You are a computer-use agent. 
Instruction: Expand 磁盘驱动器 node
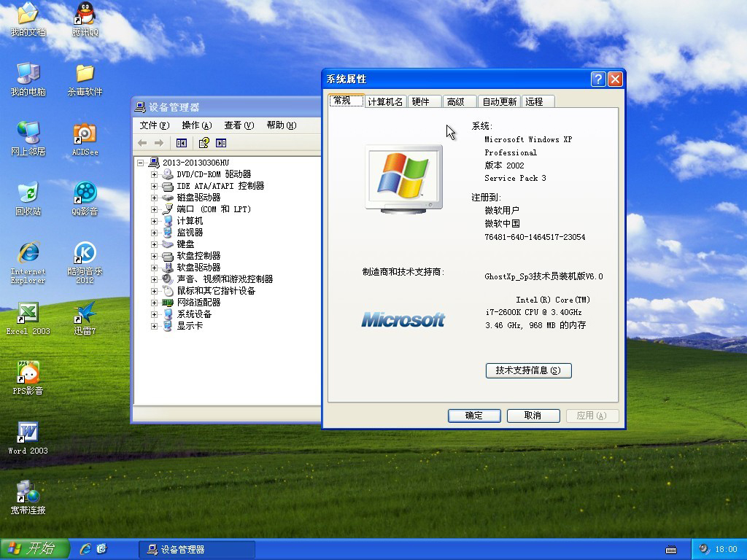(x=154, y=198)
